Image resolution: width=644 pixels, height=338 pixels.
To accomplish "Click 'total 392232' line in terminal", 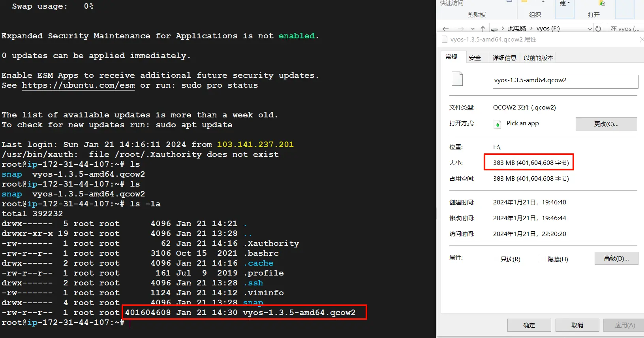I will [x=32, y=214].
